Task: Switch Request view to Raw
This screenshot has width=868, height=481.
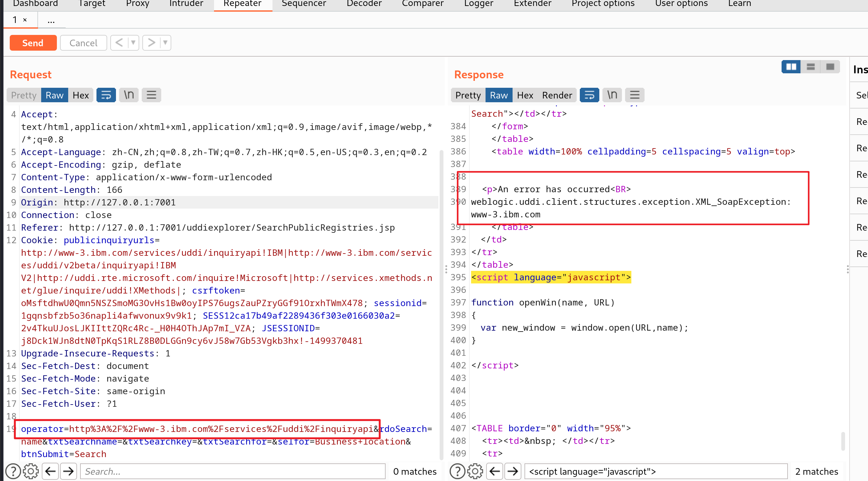Action: tap(55, 95)
